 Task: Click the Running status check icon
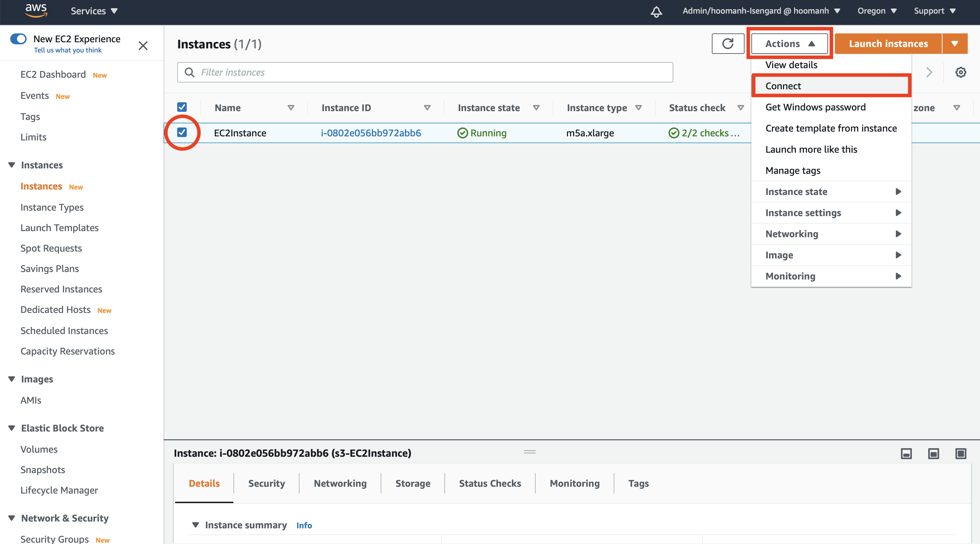[462, 133]
